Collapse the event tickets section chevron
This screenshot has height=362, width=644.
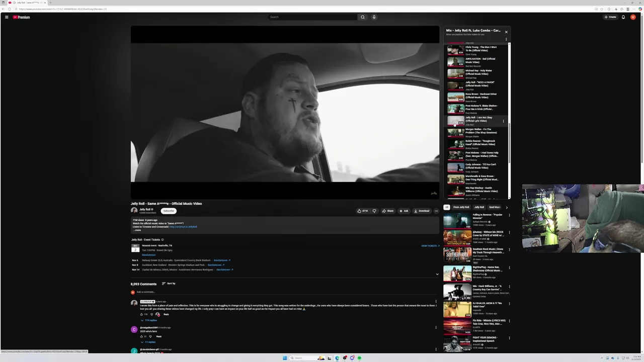437,275
